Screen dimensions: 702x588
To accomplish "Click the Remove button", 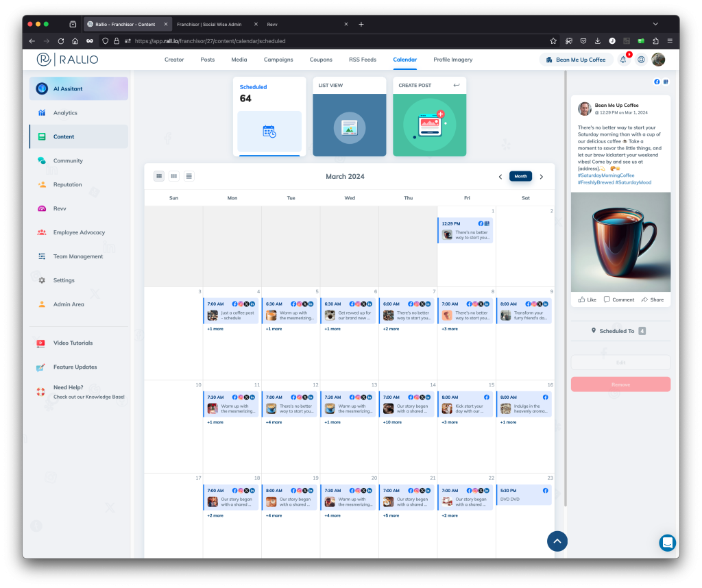I will 620,384.
